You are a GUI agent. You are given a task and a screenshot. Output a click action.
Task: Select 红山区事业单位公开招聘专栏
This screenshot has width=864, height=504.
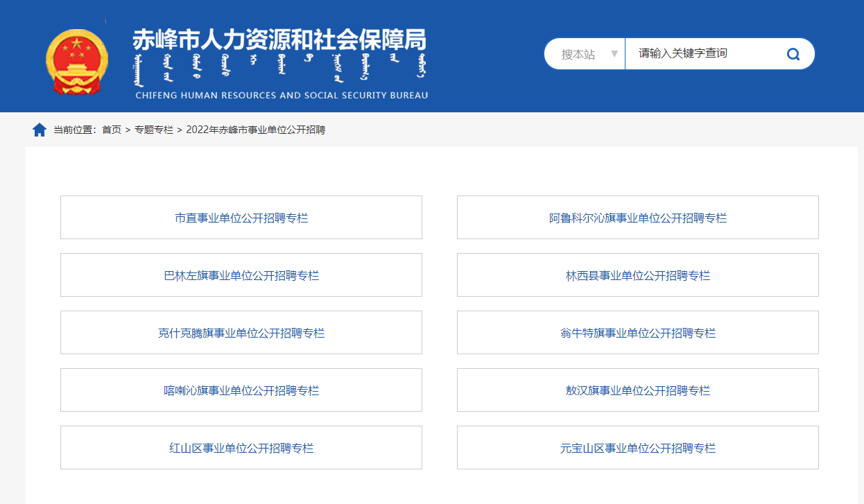pyautogui.click(x=241, y=448)
